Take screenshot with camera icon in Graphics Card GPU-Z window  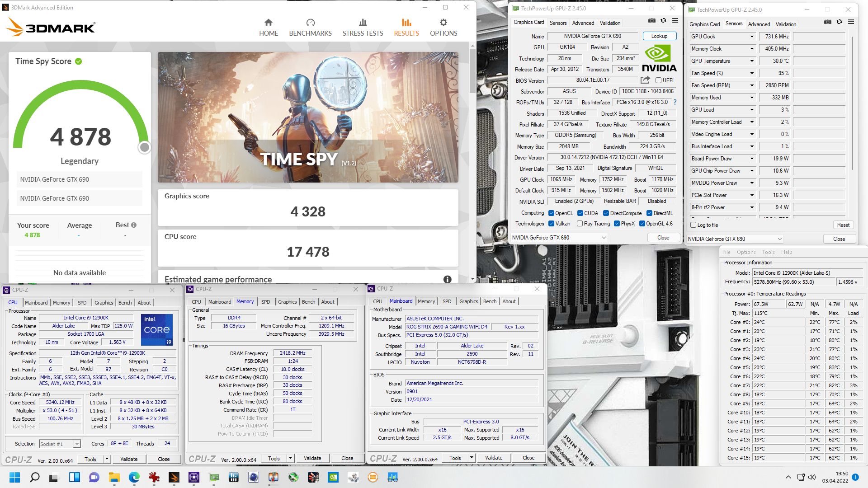pyautogui.click(x=651, y=21)
